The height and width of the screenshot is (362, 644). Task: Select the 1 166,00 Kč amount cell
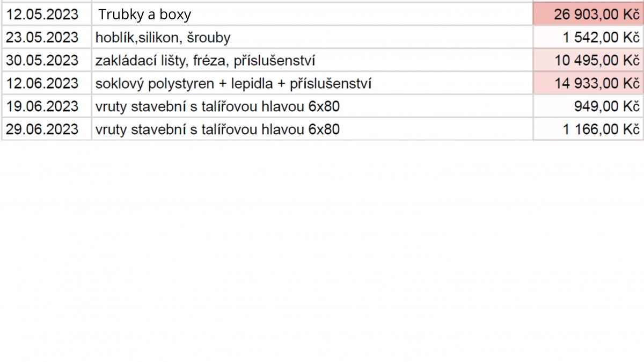pos(588,129)
